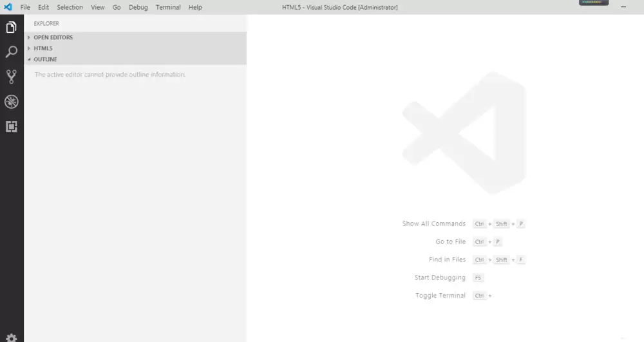Open the Edit menu
This screenshot has height=342, width=644.
click(x=43, y=7)
